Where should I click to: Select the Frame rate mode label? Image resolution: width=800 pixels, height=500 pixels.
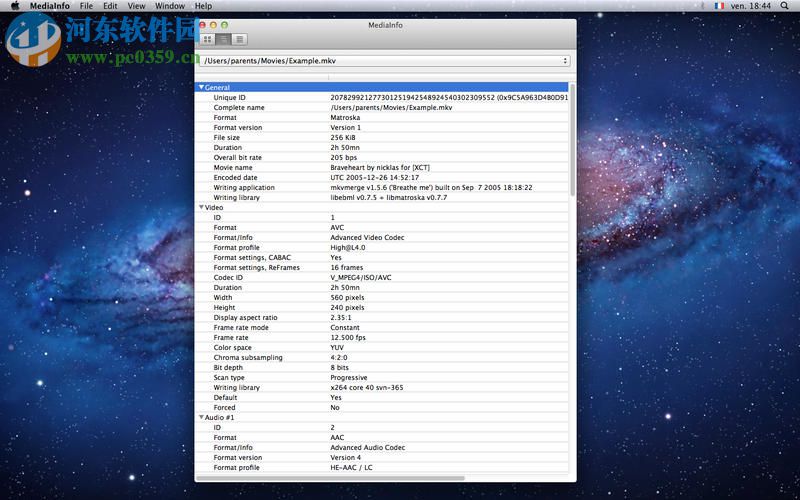(x=241, y=328)
